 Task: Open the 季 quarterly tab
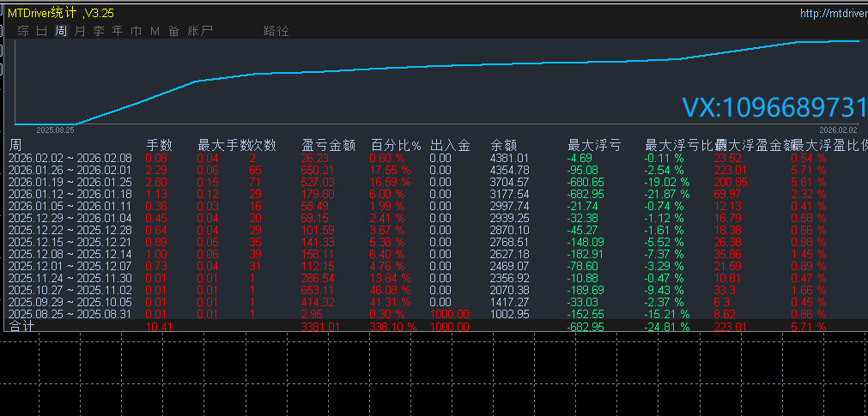(x=99, y=31)
